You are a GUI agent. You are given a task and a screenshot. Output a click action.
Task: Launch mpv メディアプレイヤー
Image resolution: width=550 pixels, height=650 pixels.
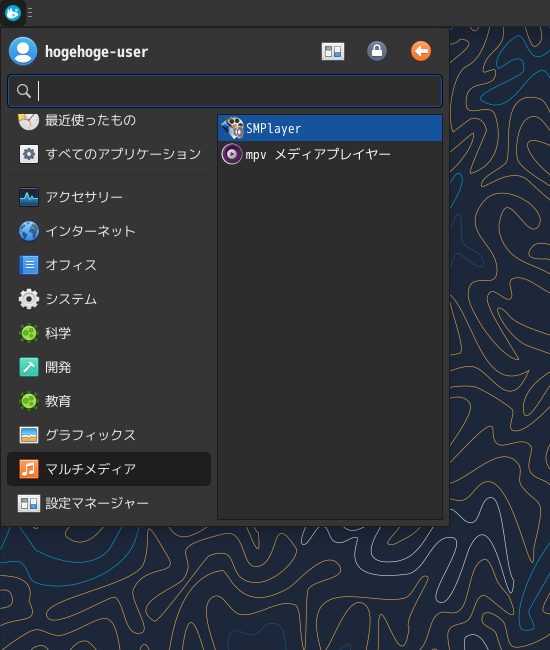pos(330,154)
